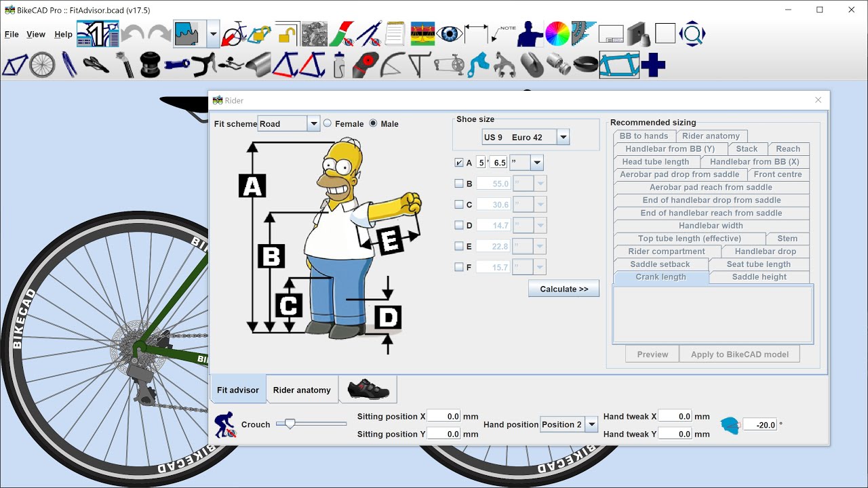The image size is (868, 488).
Task: Open the wheel settings icon
Action: click(x=42, y=65)
